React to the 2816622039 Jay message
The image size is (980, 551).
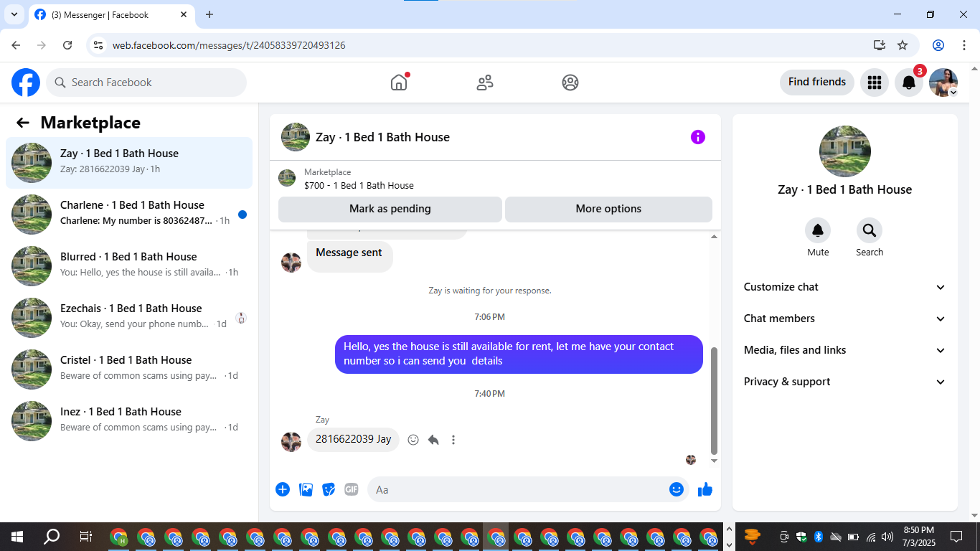point(413,440)
